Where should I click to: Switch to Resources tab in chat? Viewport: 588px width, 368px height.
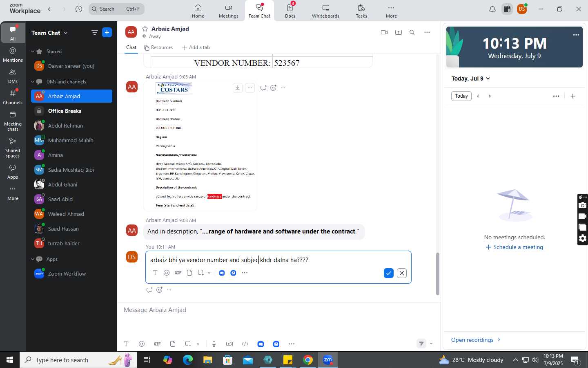pyautogui.click(x=158, y=47)
